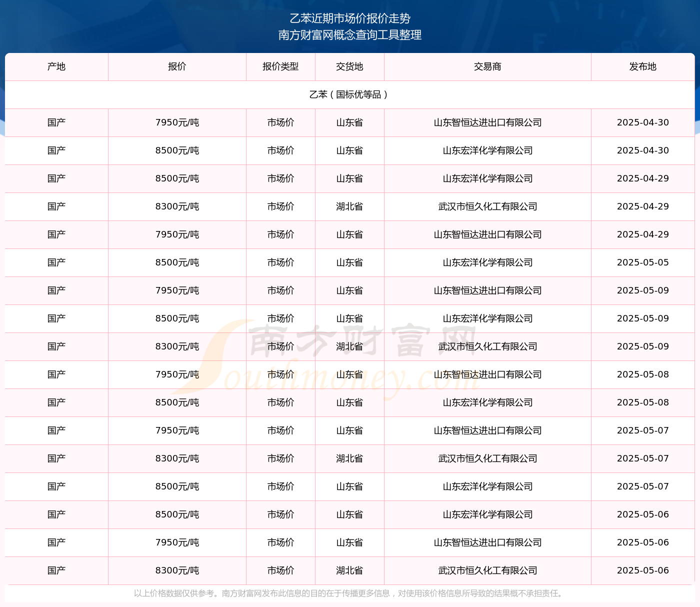Click 山东智恒达进出口有限公司 in the 2025-04-29 row
This screenshot has width=700, height=607.
click(x=487, y=234)
